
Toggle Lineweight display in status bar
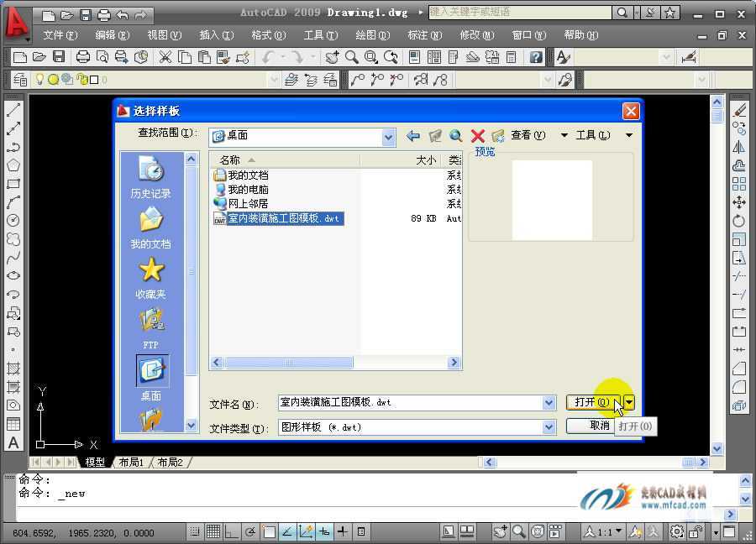[x=343, y=532]
